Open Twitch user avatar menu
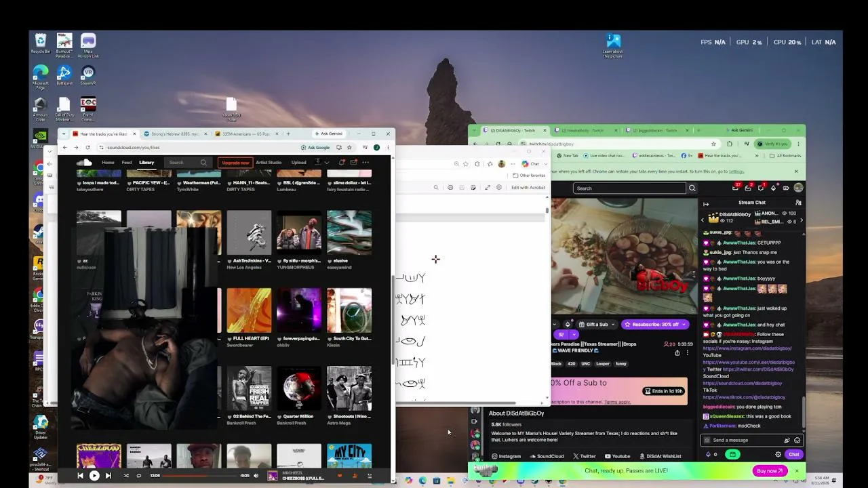Viewport: 868px width, 488px height. coord(798,188)
